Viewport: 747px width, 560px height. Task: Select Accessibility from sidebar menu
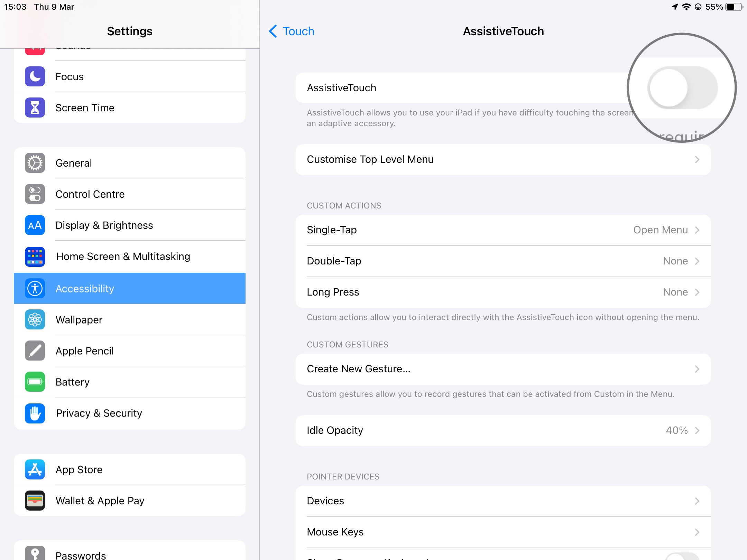point(130,288)
